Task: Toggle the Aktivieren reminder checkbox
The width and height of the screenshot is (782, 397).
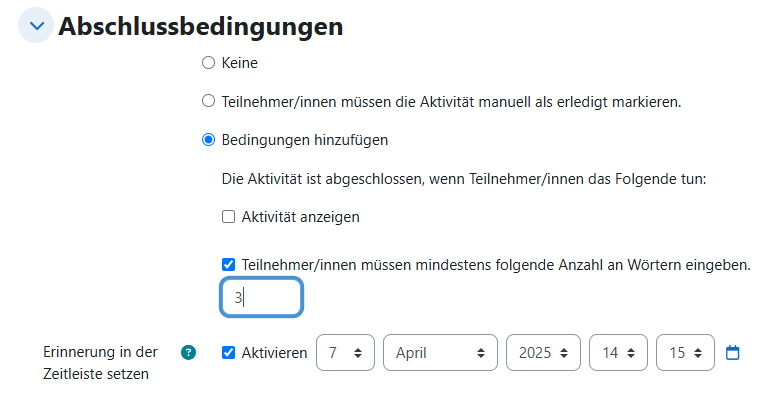Action: pos(228,353)
